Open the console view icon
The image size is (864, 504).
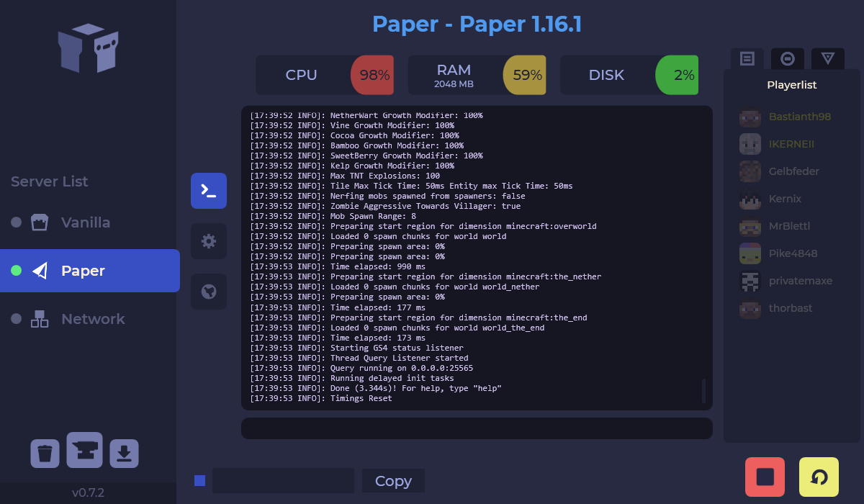[209, 191]
